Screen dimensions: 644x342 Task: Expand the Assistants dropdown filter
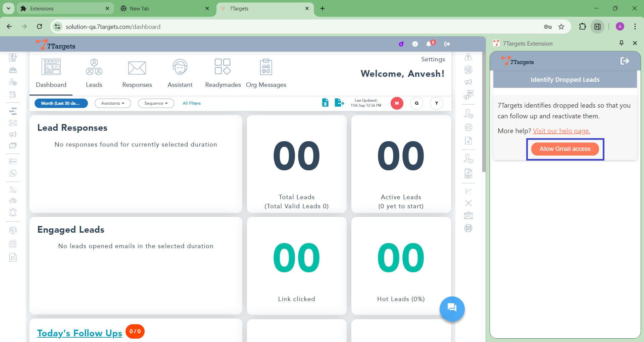coord(113,103)
